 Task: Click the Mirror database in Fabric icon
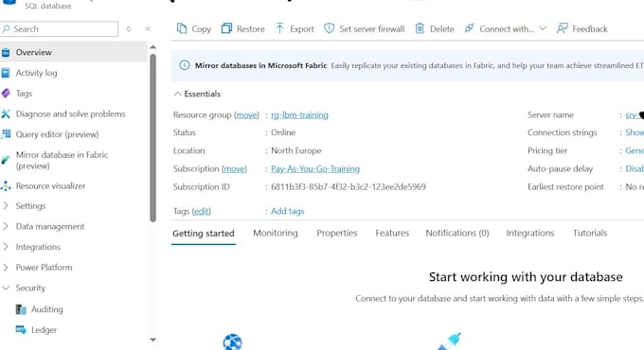click(x=6, y=160)
